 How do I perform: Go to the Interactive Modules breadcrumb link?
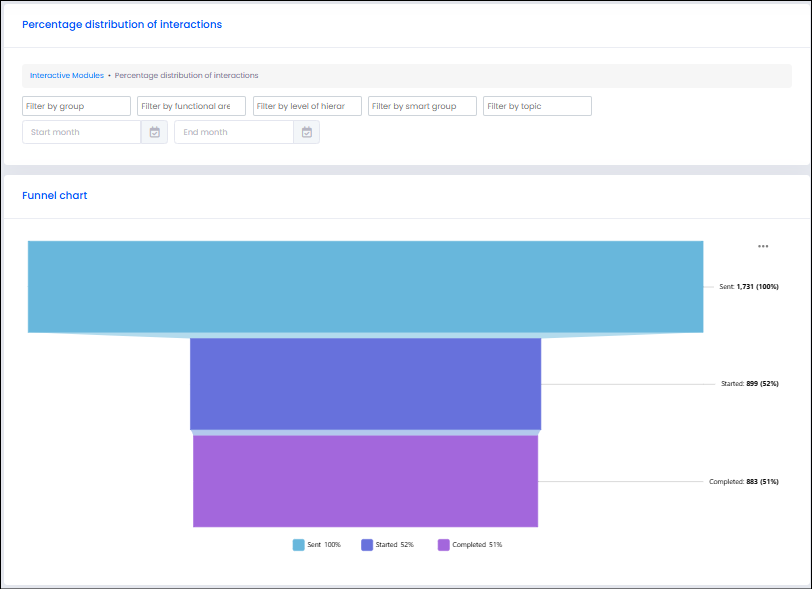click(x=67, y=75)
